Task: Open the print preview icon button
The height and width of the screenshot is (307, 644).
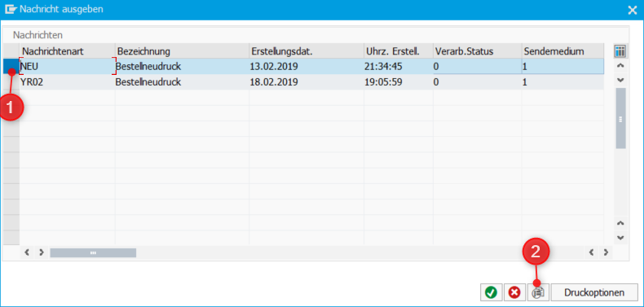Action: (538, 292)
